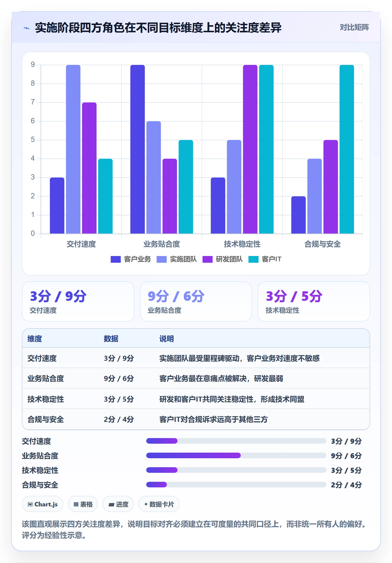Viewport: 392px width, 563px height.
Task: Click the 客户业务 bar in 合规与安全 group
Action: 298,215
